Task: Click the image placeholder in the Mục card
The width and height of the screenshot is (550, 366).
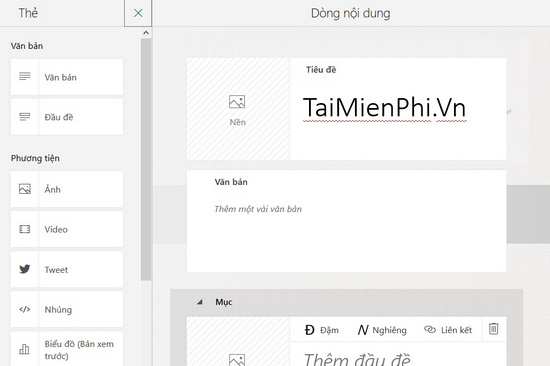Action: coord(238,341)
